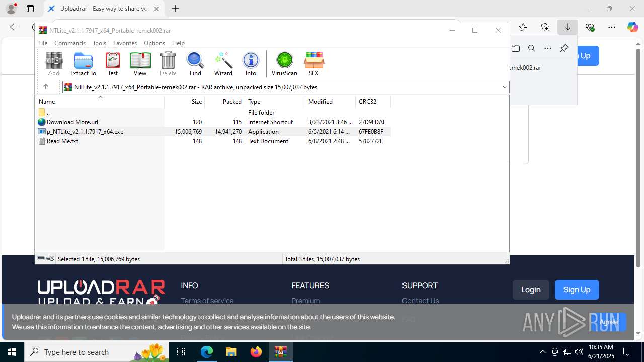The width and height of the screenshot is (644, 362).
Task: Sort files by Type column header
Action: coord(275,102)
